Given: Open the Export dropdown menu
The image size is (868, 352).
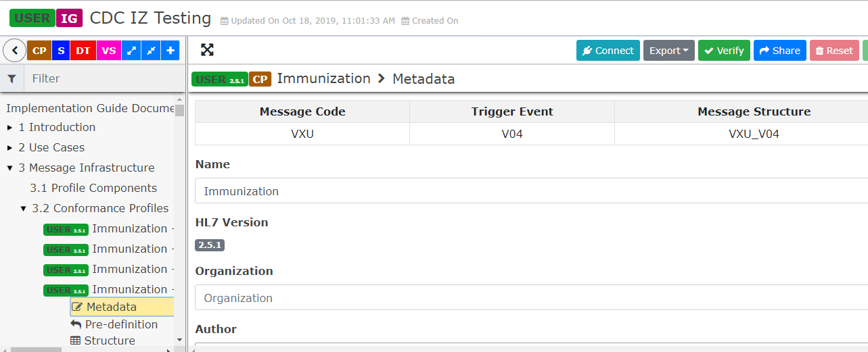Looking at the screenshot, I should click(x=669, y=51).
